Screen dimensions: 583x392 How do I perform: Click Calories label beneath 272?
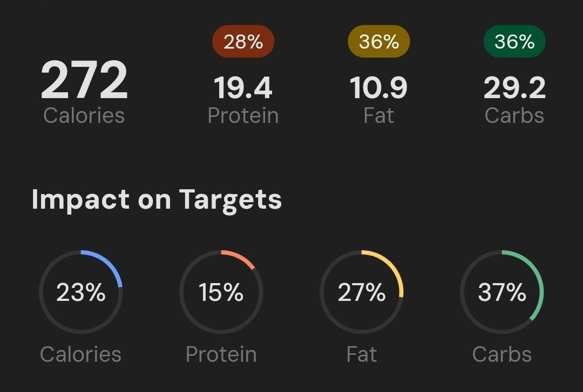click(84, 115)
